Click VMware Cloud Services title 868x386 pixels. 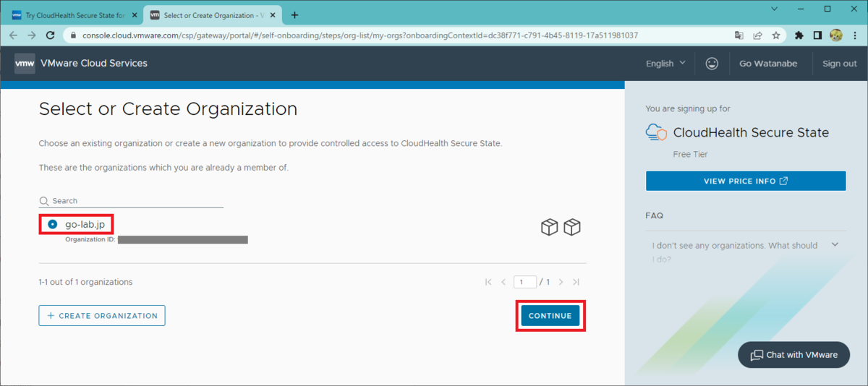click(94, 64)
